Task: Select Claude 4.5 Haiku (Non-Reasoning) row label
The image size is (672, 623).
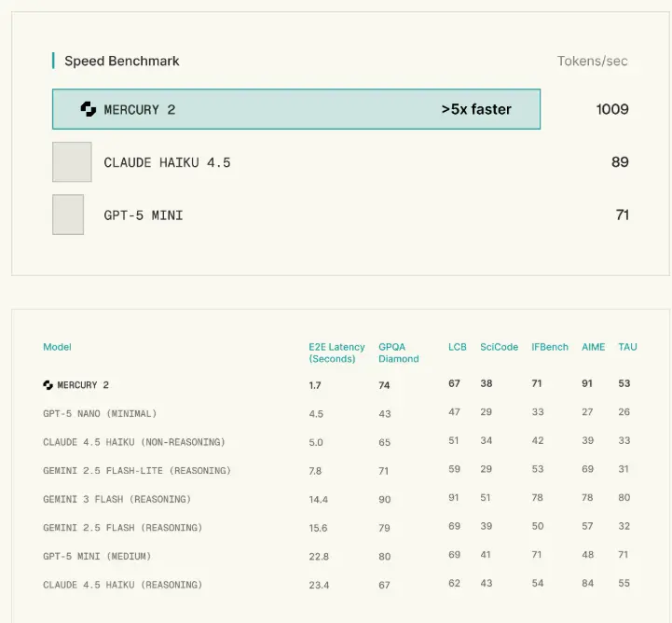Action: click(134, 442)
